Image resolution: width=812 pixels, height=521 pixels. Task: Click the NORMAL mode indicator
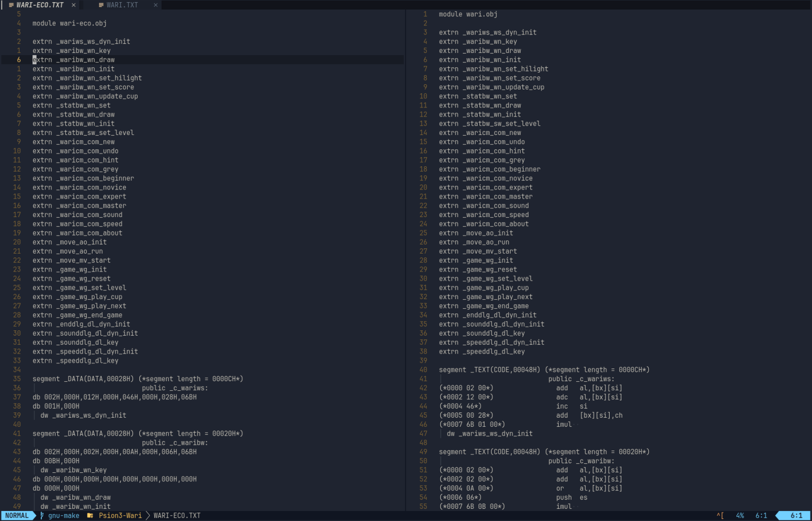tap(17, 516)
